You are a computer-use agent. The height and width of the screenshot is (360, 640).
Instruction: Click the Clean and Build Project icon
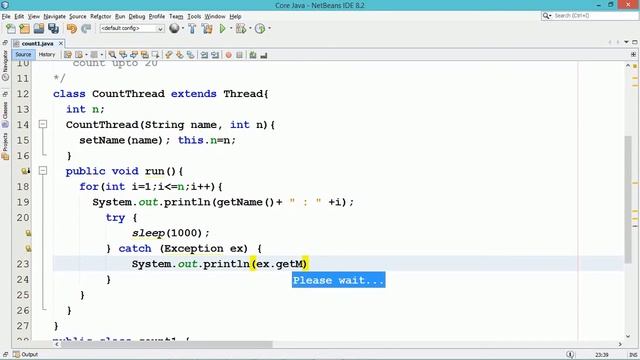coord(207,29)
